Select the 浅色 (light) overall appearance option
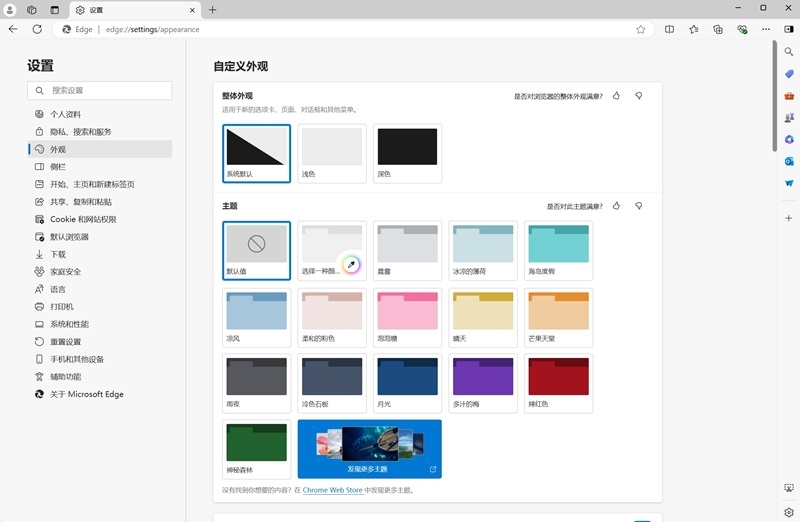Image resolution: width=800 pixels, height=522 pixels. 331,153
